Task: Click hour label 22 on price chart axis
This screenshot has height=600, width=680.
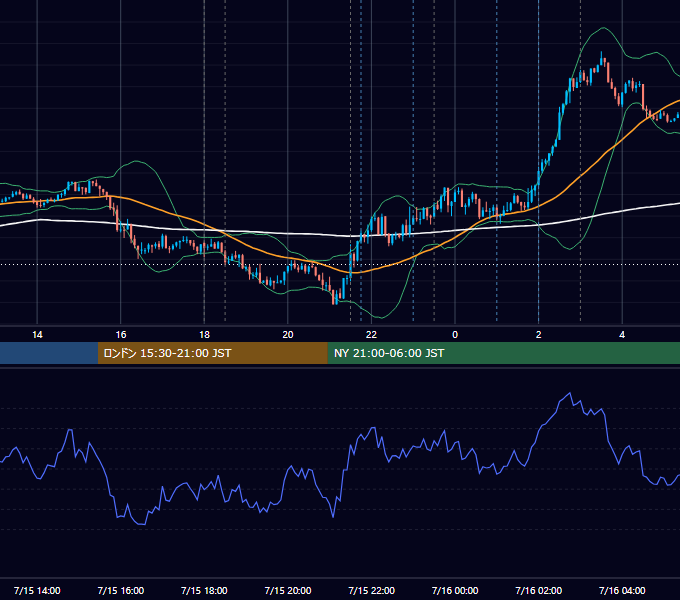Action: coord(372,335)
